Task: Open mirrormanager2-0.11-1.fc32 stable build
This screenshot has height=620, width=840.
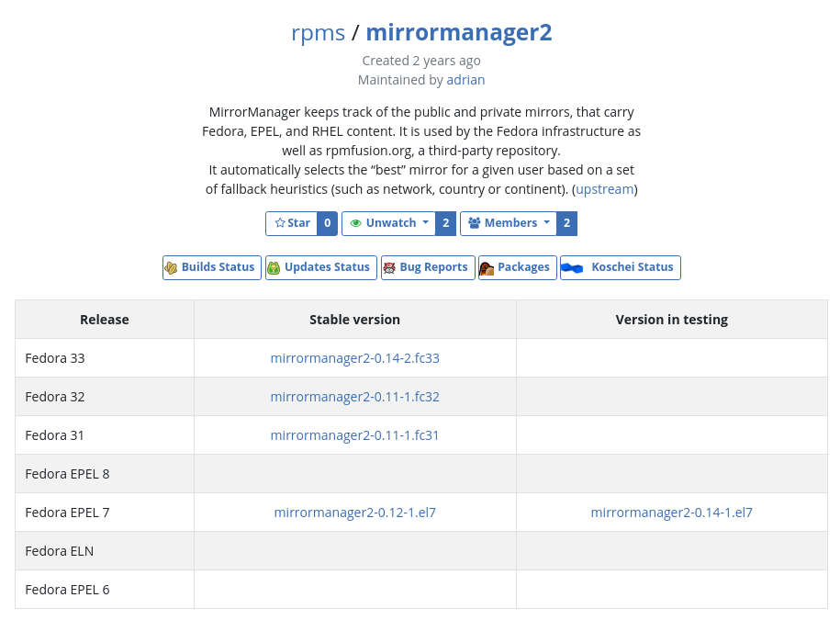Action: pos(355,397)
